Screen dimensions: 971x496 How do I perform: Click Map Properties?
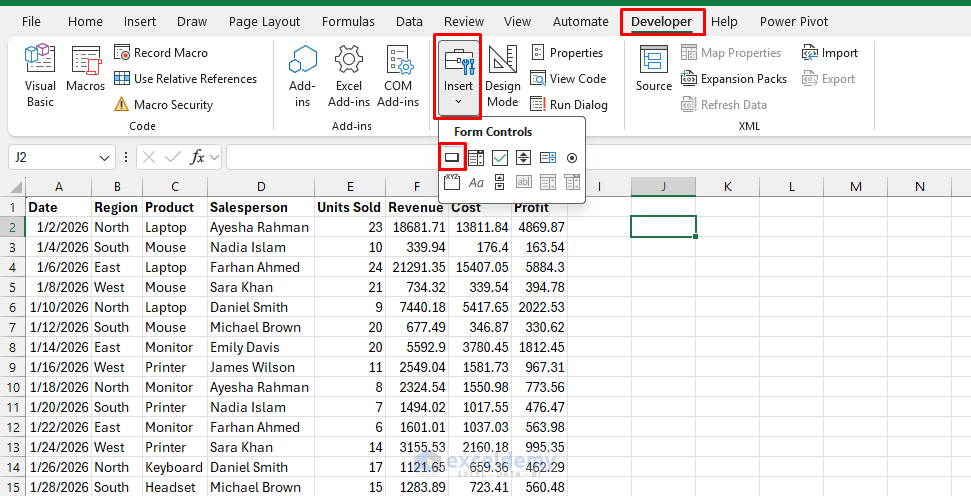(x=731, y=53)
